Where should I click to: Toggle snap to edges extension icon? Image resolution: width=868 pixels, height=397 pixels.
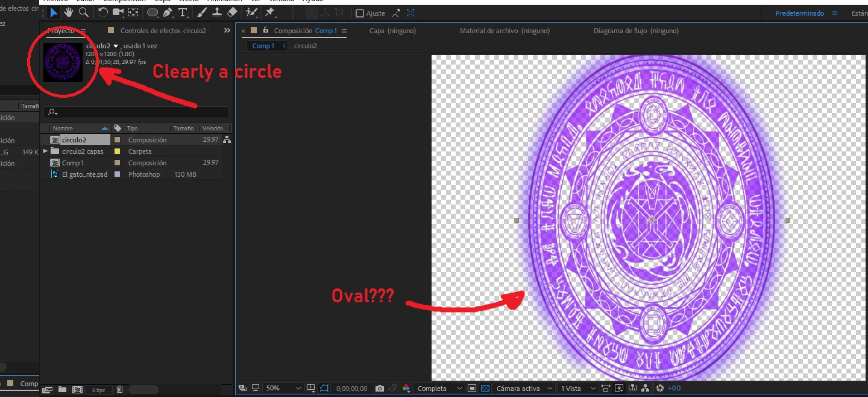[x=396, y=13]
